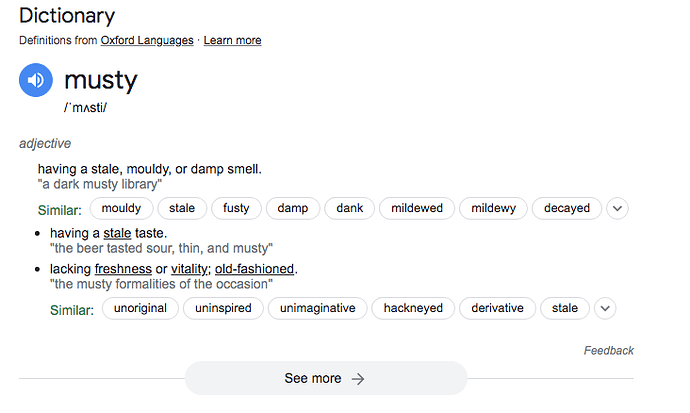Open the Learn more link
This screenshot has width=690, height=413.
232,40
